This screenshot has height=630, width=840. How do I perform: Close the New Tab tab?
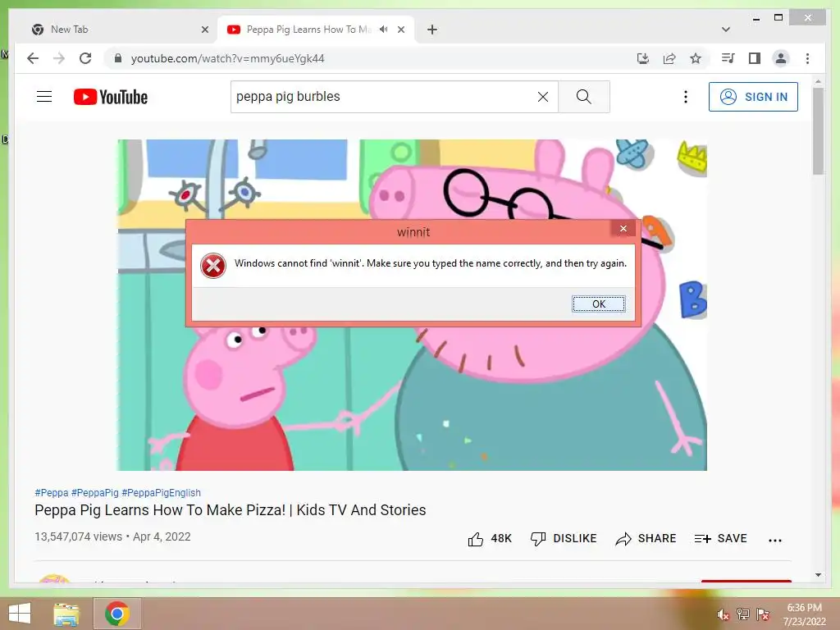204,30
